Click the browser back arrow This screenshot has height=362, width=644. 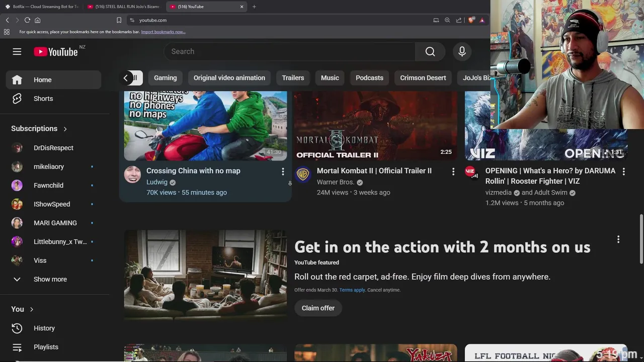click(7, 20)
